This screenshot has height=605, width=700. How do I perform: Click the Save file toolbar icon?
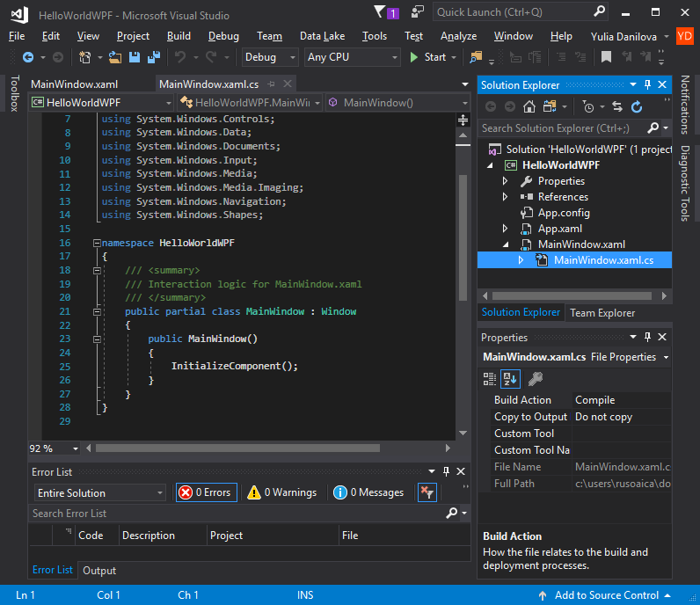click(135, 57)
